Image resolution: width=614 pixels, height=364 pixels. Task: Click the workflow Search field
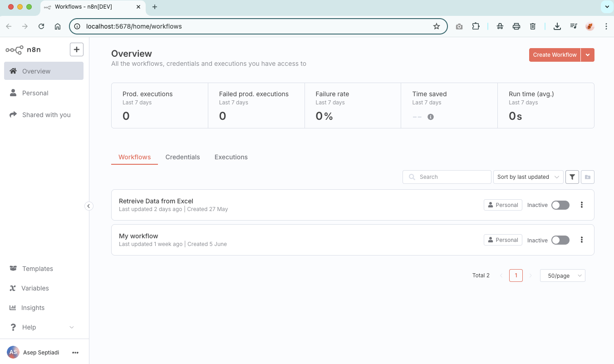(447, 177)
